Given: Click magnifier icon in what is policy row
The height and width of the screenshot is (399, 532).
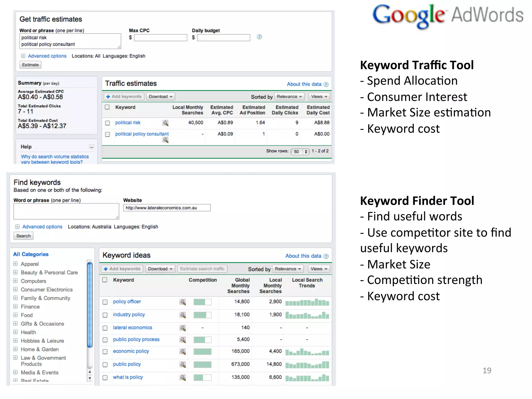Looking at the screenshot, I should coord(183,377).
